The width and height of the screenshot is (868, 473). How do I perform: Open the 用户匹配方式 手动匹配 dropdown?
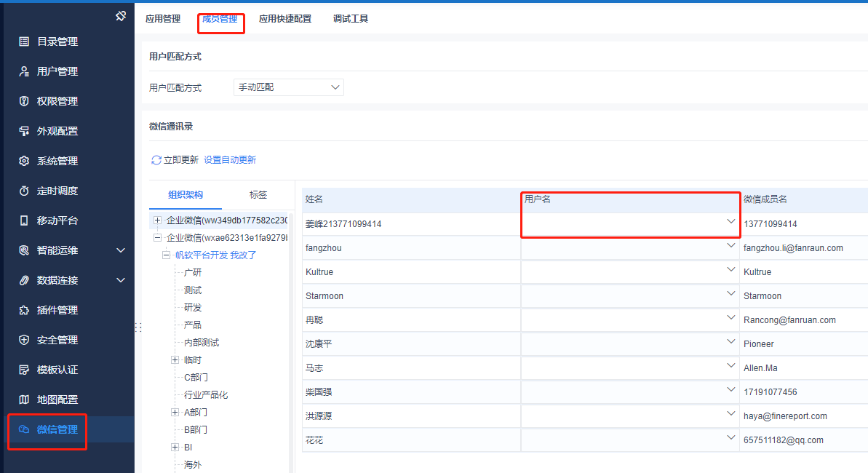click(x=288, y=87)
